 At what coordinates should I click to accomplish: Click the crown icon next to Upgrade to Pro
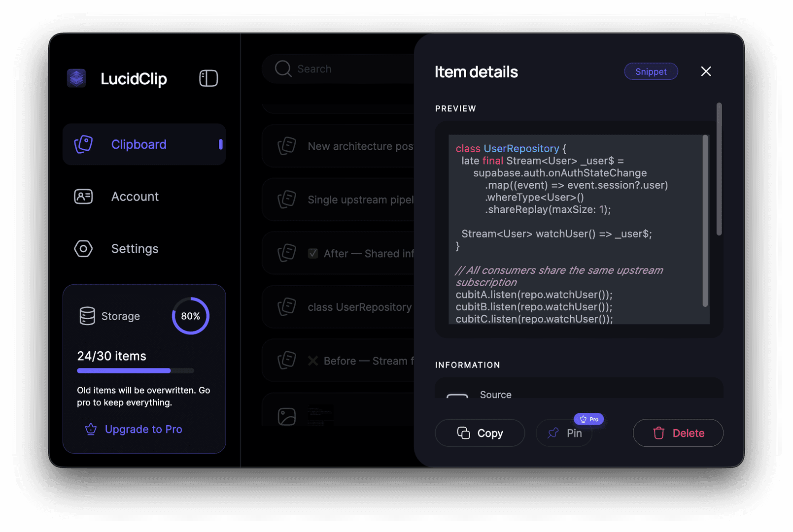tap(91, 429)
